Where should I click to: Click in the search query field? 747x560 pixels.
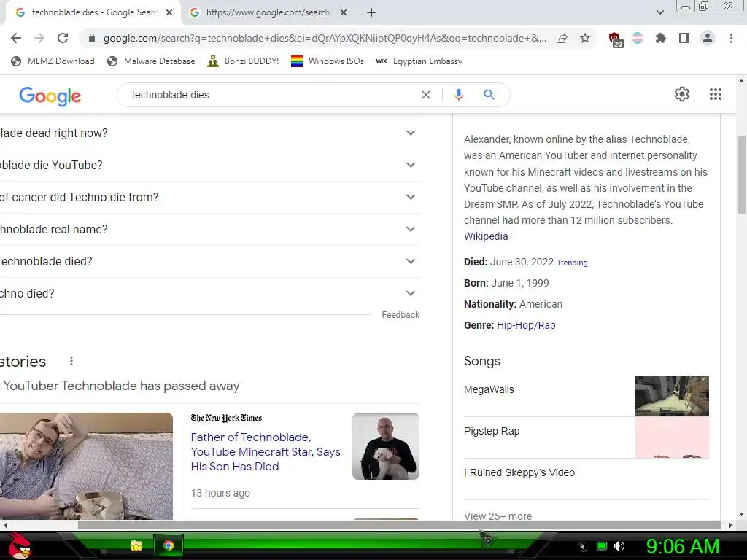tap(271, 95)
